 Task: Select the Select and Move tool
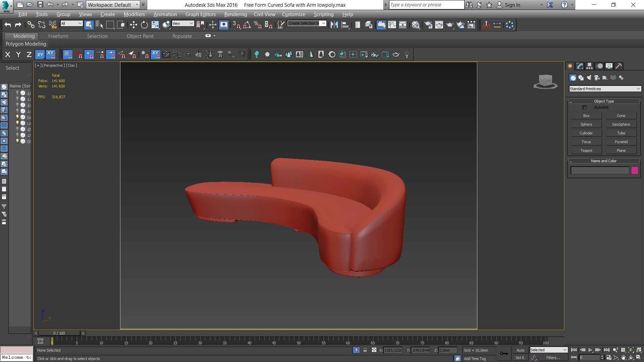133,25
